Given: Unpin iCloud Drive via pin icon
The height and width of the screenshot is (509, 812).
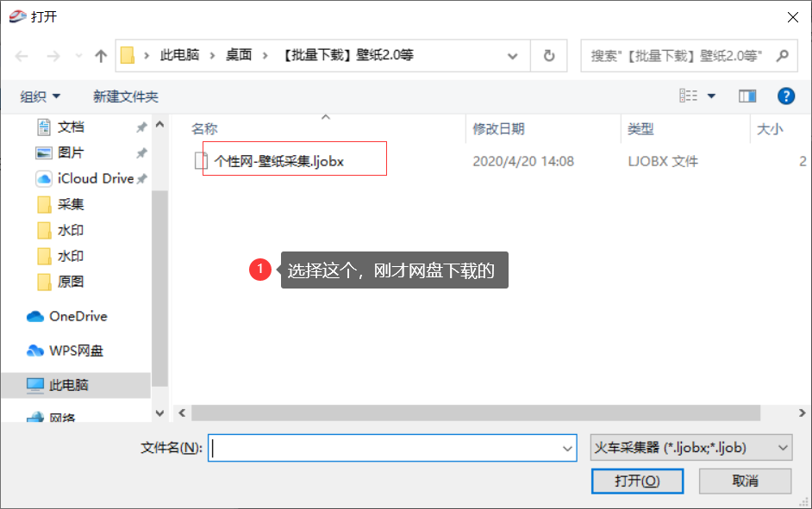Looking at the screenshot, I should click(x=142, y=179).
